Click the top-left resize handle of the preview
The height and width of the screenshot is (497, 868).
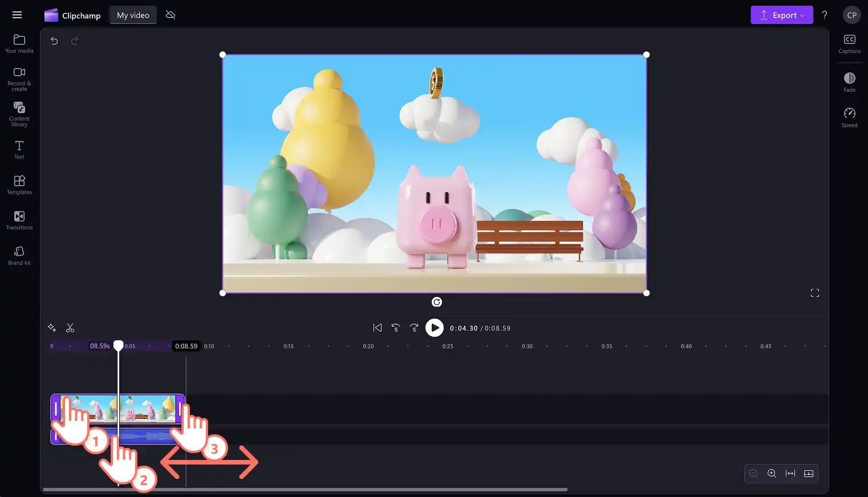222,55
